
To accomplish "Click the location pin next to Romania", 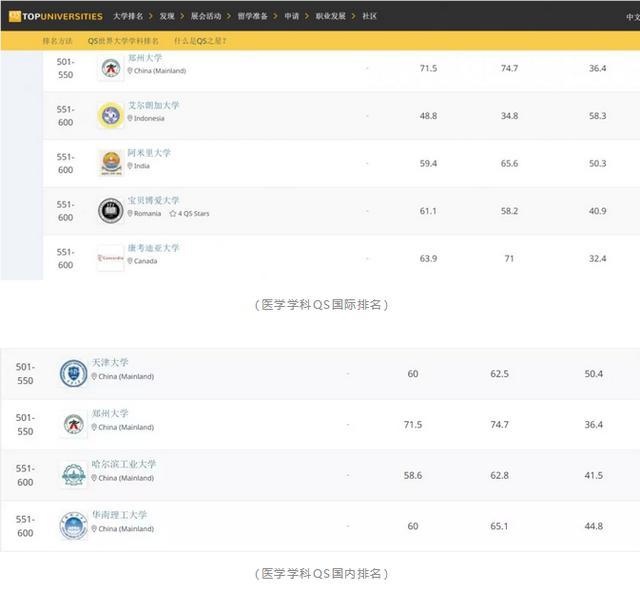I will (x=130, y=213).
